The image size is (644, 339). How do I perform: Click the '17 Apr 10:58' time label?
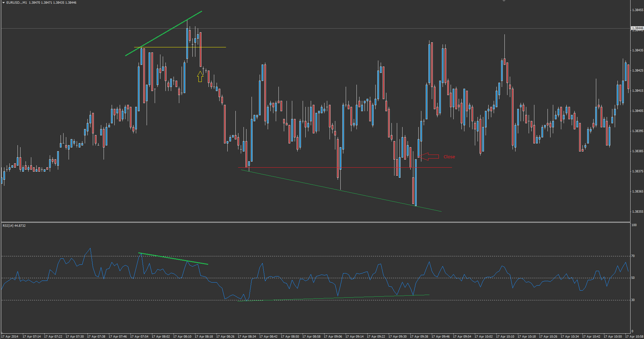click(x=634, y=336)
